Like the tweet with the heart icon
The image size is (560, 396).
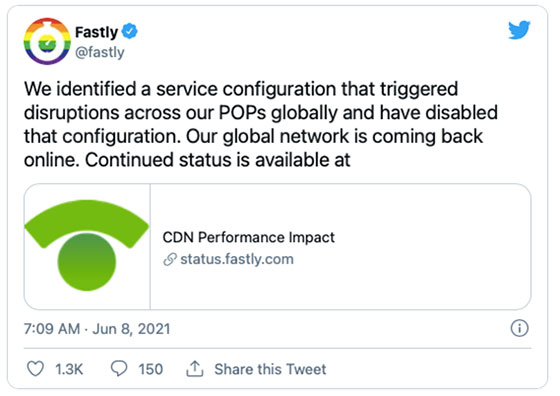35,369
